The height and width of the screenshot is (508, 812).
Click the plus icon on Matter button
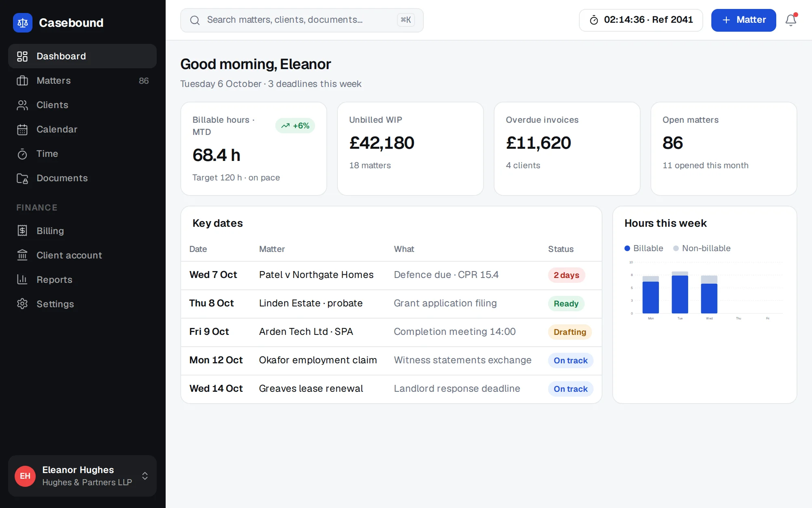click(x=726, y=20)
